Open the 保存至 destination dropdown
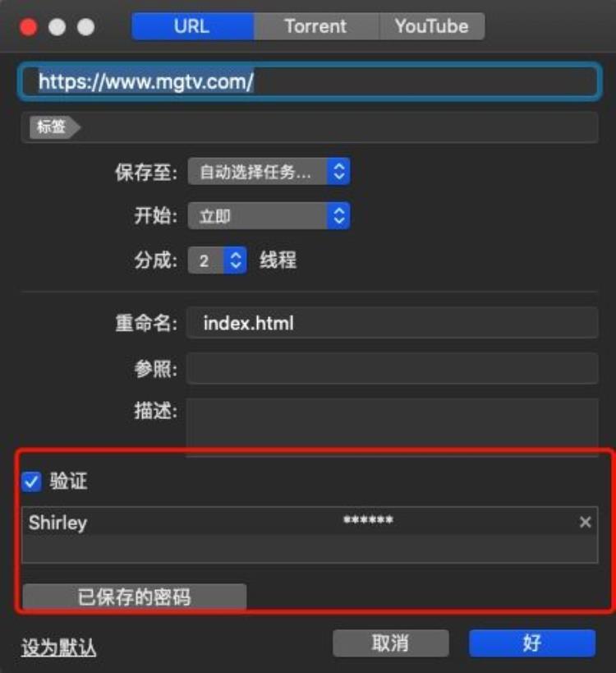 (x=269, y=172)
